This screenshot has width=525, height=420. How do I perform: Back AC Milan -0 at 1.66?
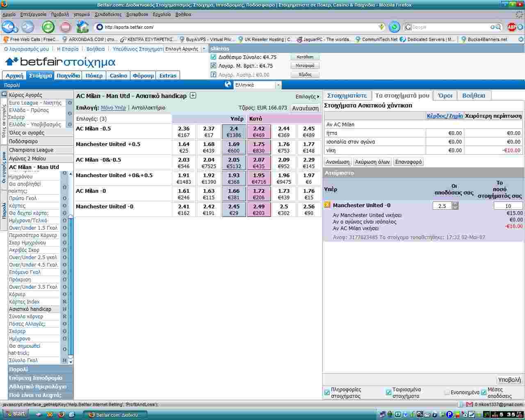[x=234, y=194]
